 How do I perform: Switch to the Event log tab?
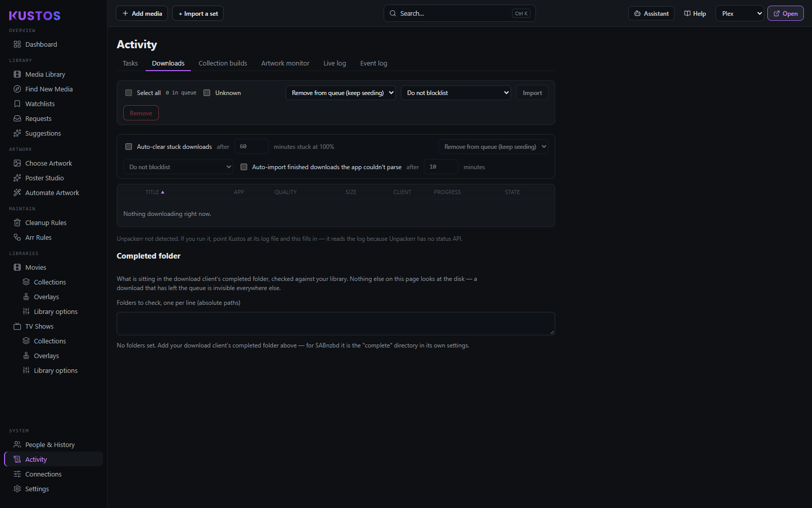374,63
